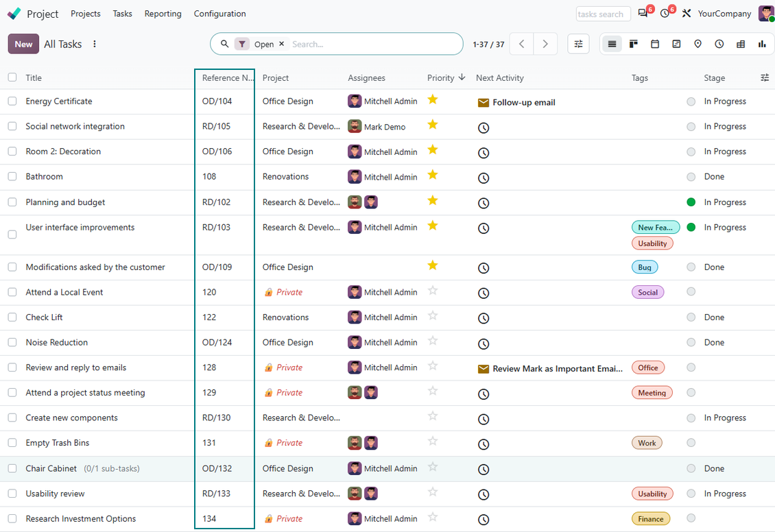Open the user avatar menu

tap(766, 13)
